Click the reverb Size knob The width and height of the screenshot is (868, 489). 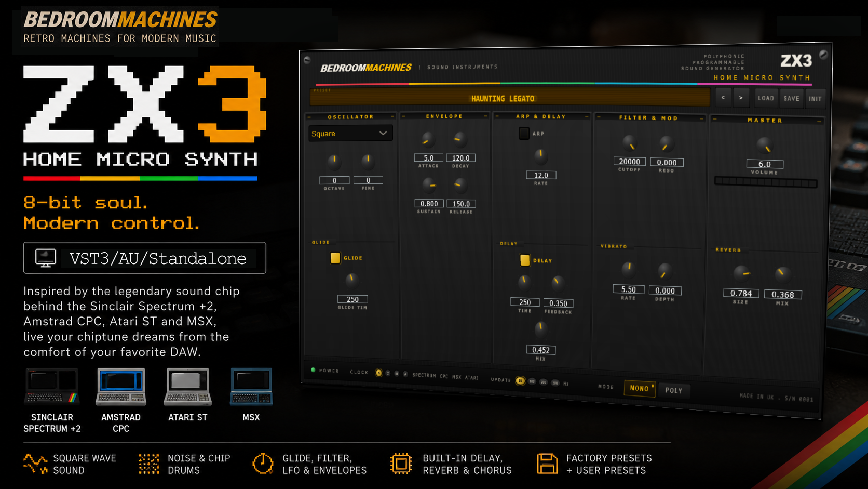(x=741, y=273)
